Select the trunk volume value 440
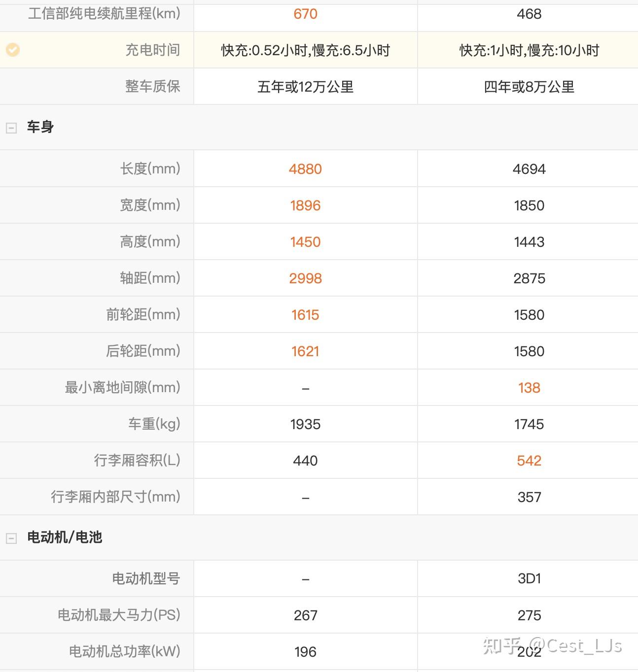 [306, 461]
